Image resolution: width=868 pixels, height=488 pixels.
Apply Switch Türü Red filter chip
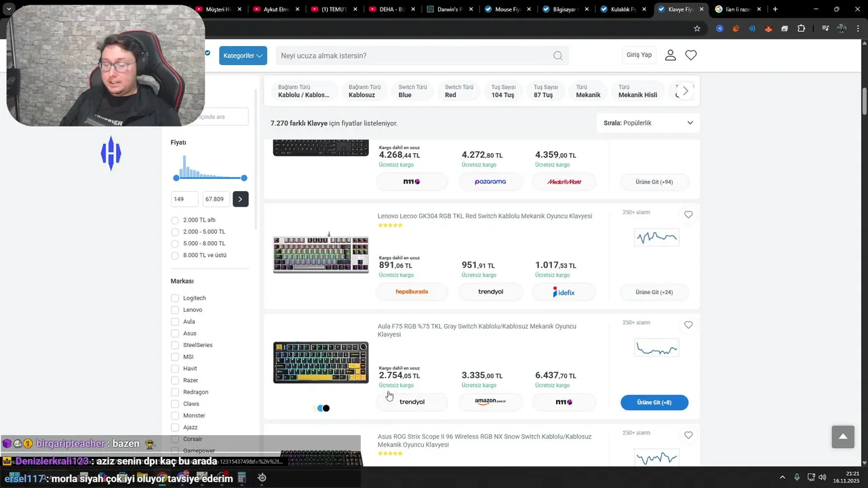459,91
